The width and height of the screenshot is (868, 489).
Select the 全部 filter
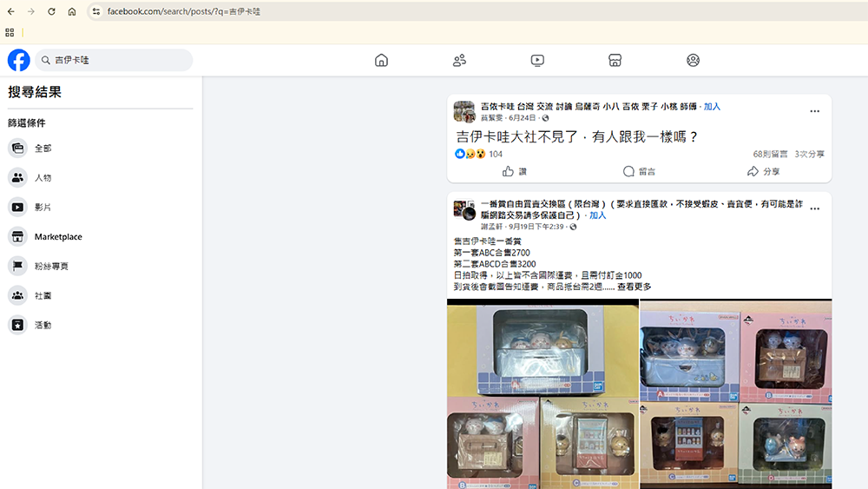[x=100, y=148]
